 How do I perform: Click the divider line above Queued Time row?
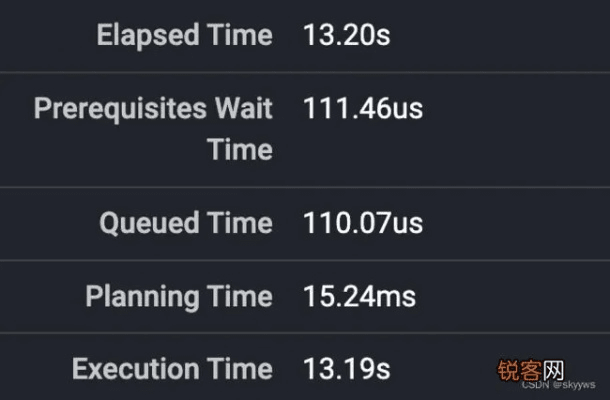pyautogui.click(x=305, y=187)
